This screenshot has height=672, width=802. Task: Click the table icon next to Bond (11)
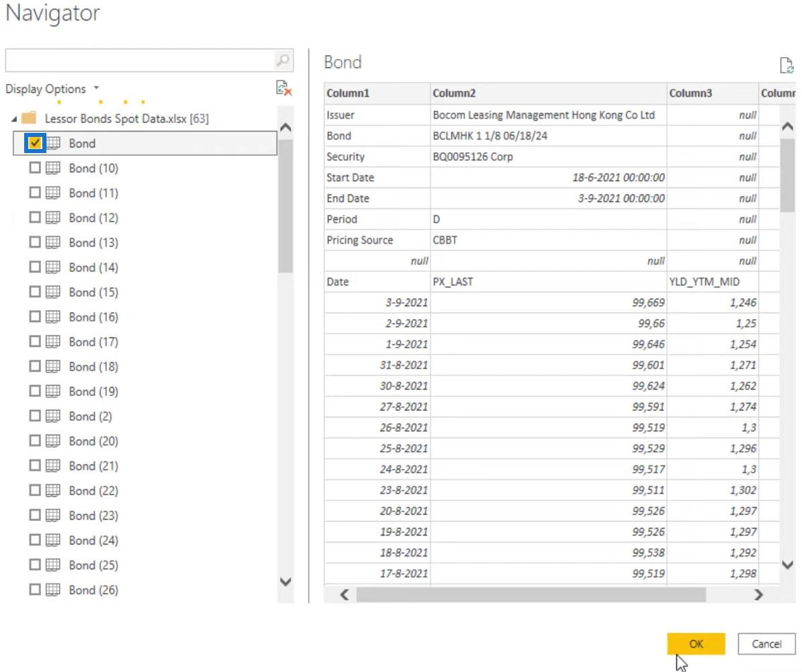click(52, 193)
